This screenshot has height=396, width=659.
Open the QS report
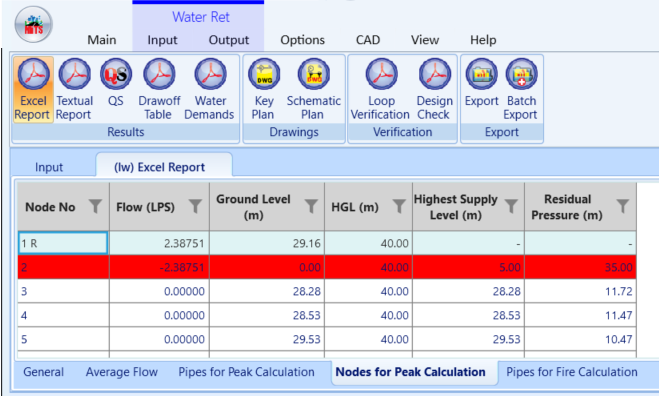click(x=116, y=83)
